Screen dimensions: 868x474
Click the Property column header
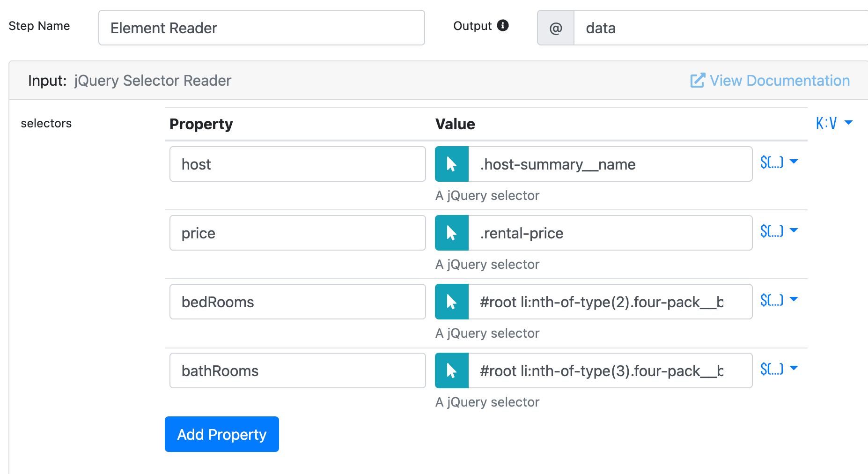(201, 124)
